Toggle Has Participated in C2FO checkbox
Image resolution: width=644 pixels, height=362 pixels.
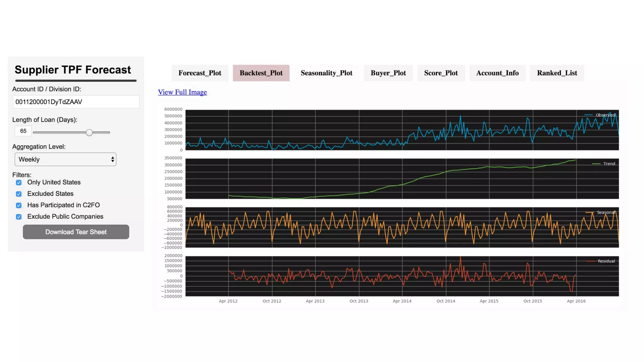point(19,205)
